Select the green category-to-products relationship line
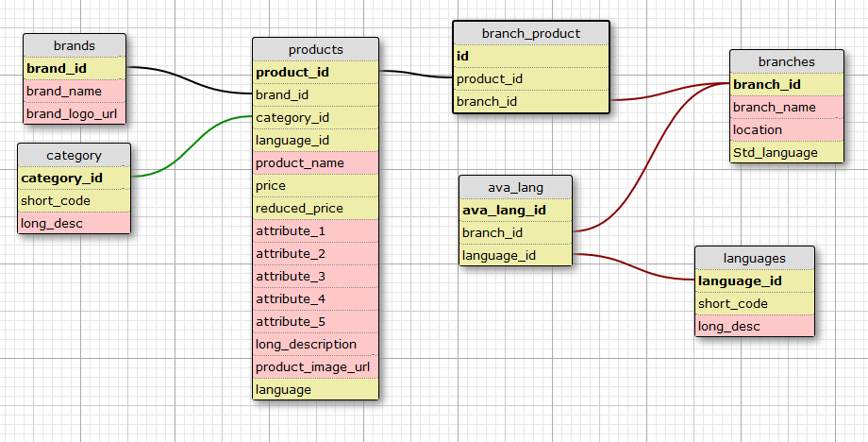The width and height of the screenshot is (868, 442). pos(192,146)
